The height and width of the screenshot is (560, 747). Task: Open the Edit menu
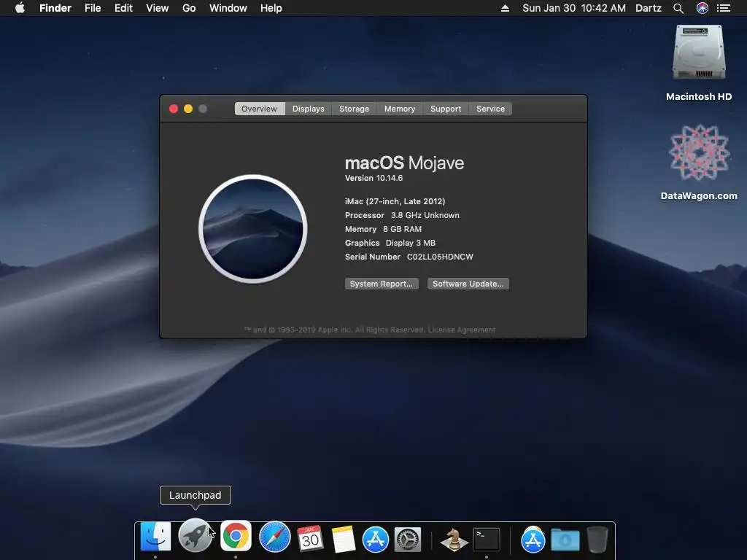(123, 8)
